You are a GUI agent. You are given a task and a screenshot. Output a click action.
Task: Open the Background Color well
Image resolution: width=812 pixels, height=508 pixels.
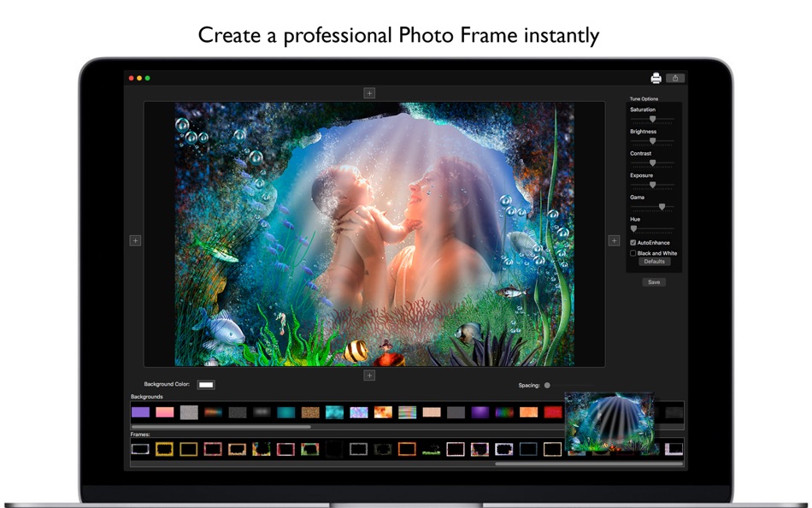point(206,385)
